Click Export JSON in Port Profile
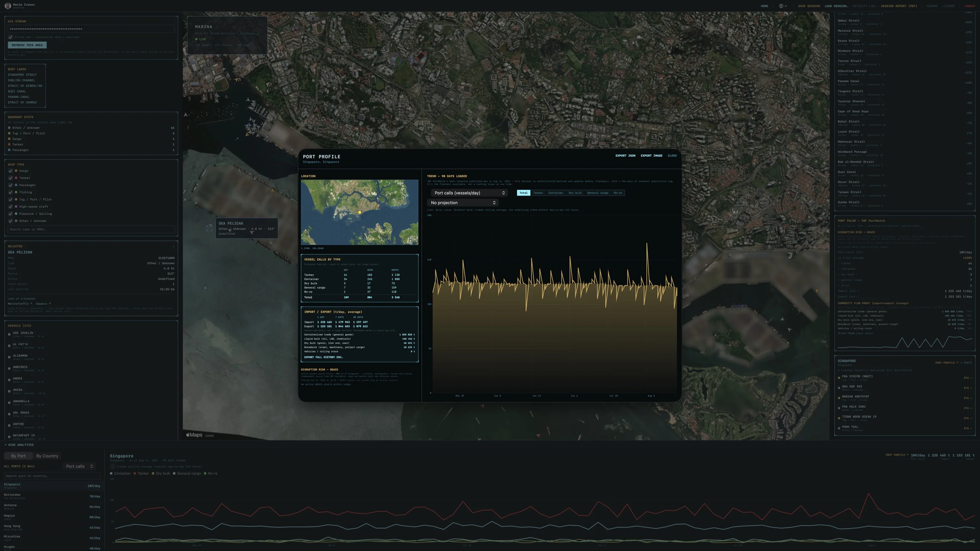 click(626, 155)
